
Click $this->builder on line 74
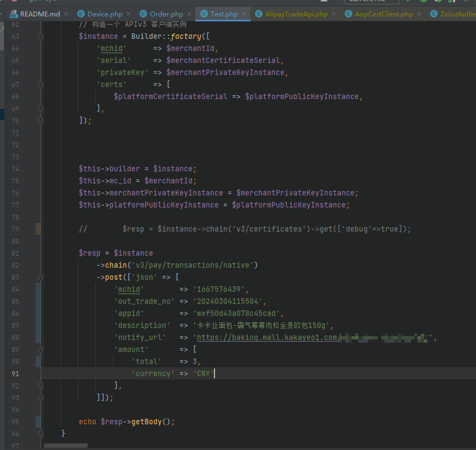[109, 169]
